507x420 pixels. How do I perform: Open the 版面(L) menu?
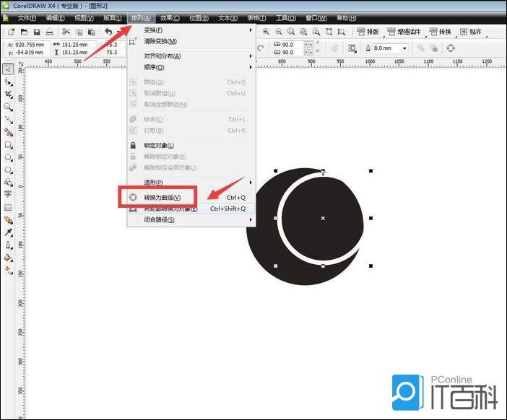113,18
